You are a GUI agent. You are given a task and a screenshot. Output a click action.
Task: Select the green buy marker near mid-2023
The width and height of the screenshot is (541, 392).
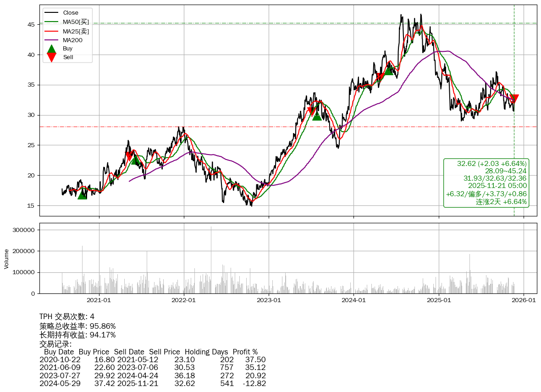[317, 116]
